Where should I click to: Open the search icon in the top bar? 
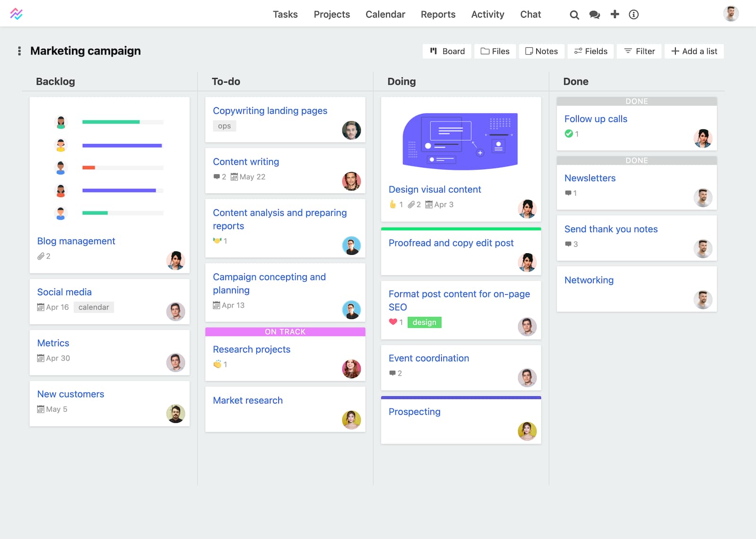[574, 15]
